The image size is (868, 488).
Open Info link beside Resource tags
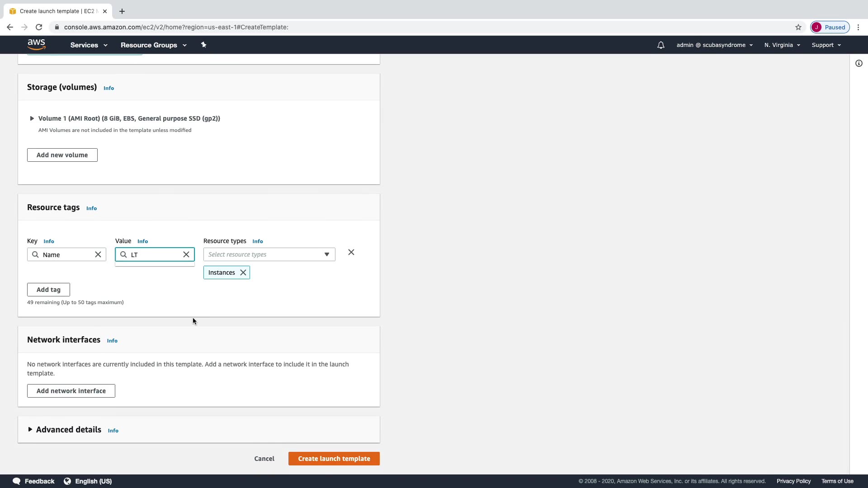pos(91,208)
